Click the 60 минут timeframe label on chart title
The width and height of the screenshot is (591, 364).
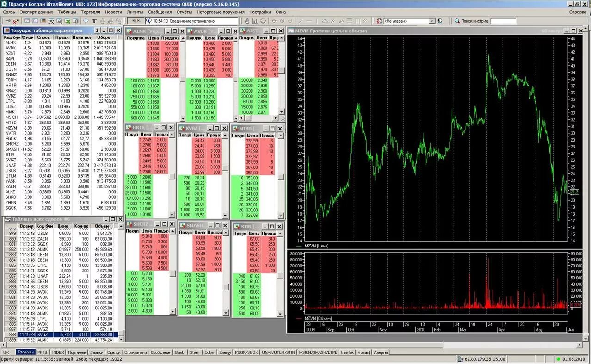552,31
